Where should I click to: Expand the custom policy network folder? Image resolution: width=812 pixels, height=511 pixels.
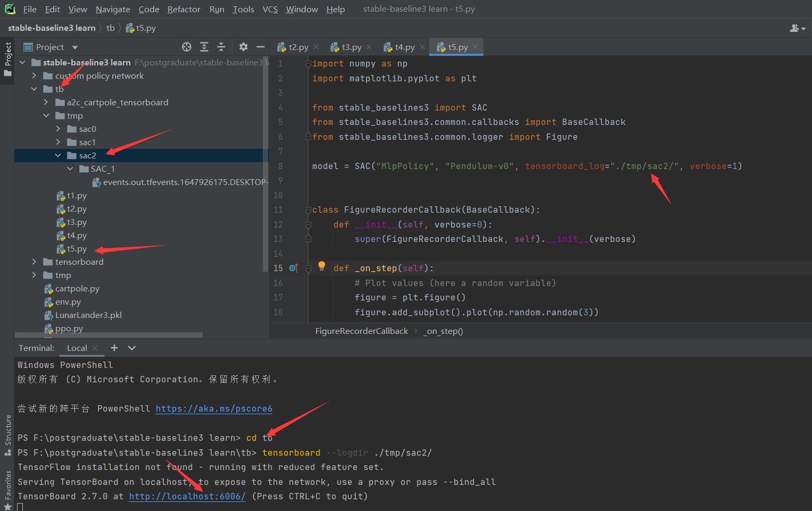pos(34,76)
